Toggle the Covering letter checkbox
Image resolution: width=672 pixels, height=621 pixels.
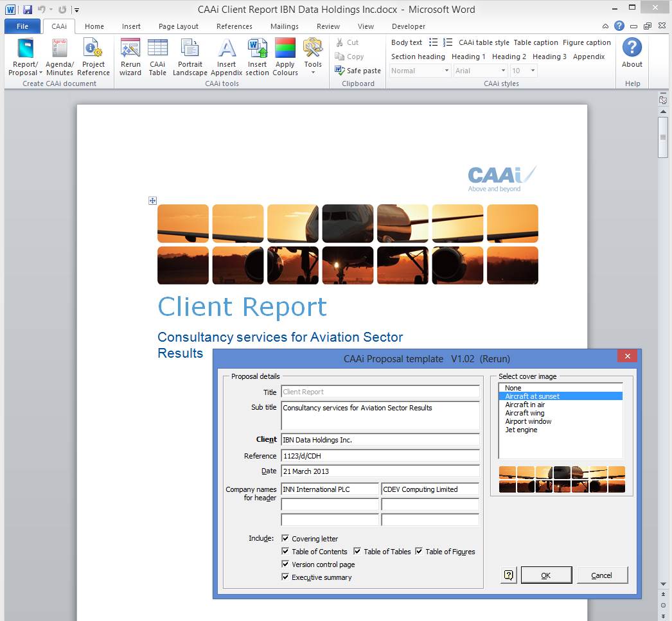coord(285,538)
